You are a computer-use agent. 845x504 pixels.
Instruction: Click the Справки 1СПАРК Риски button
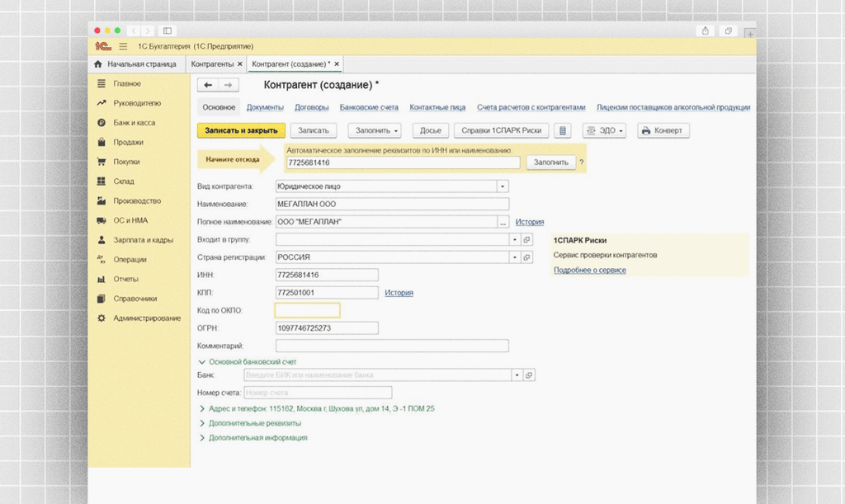click(x=501, y=130)
